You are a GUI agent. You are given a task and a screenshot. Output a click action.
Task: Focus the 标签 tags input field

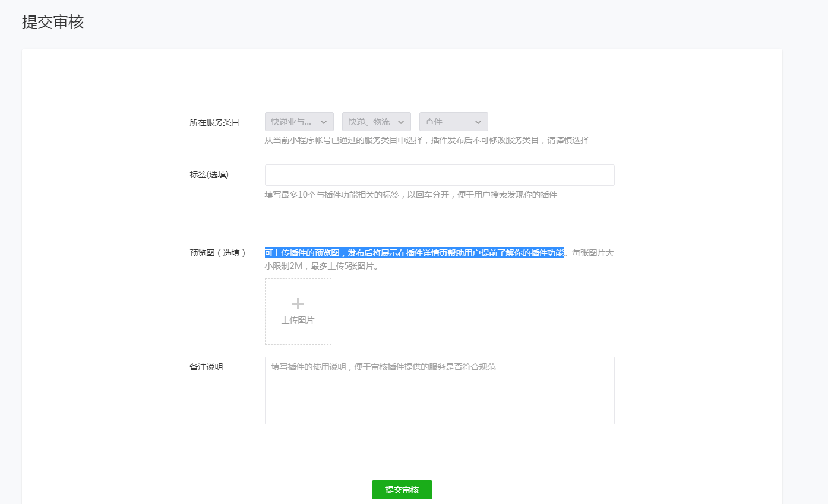tap(440, 175)
